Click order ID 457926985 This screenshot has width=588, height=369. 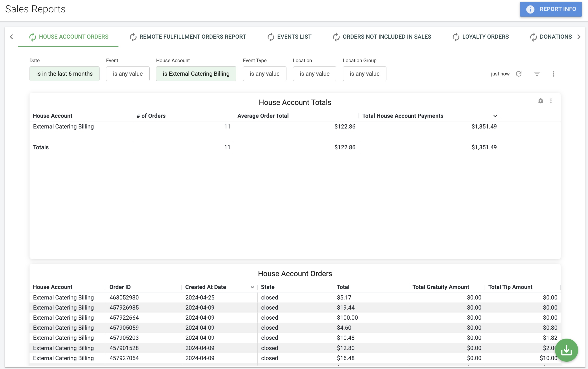(124, 308)
